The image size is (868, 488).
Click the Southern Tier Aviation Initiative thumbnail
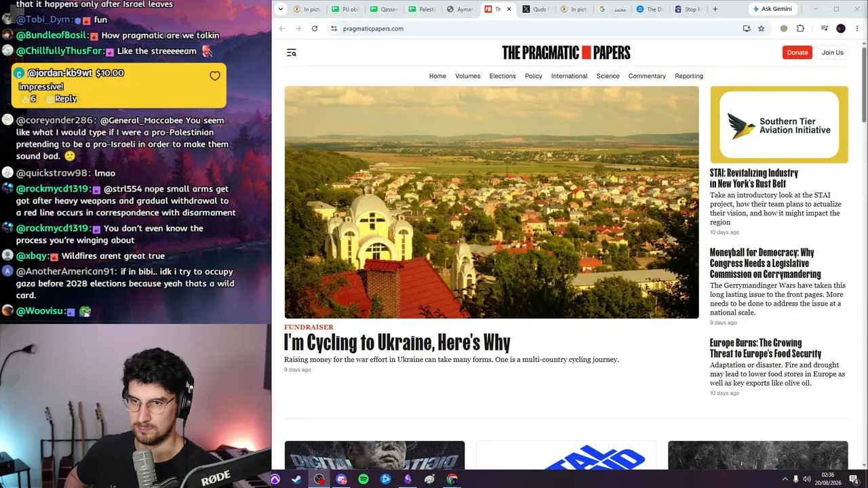pos(779,125)
